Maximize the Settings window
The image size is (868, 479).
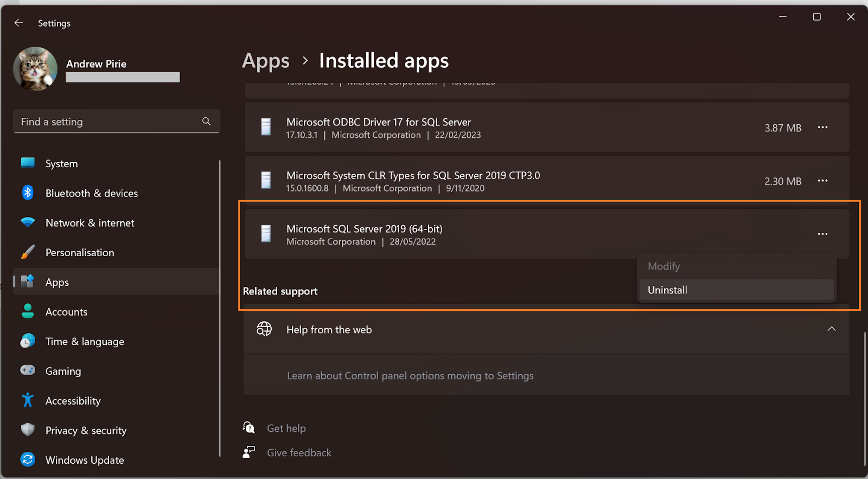pos(816,17)
